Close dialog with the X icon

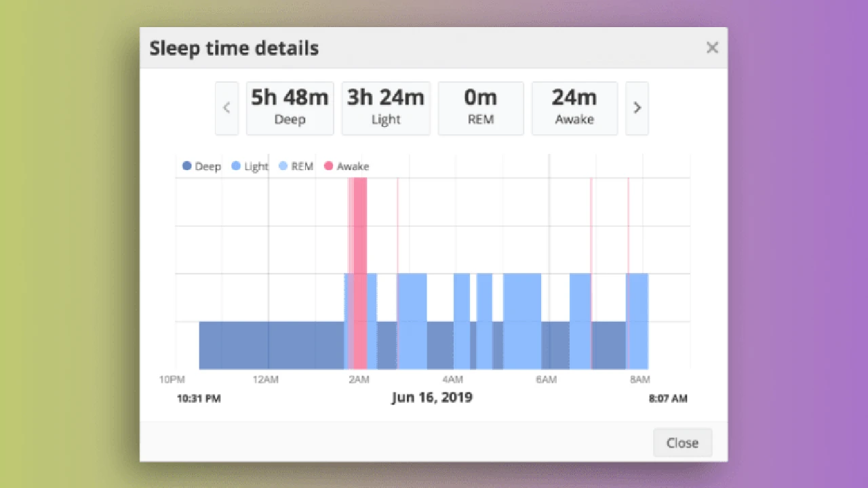712,47
